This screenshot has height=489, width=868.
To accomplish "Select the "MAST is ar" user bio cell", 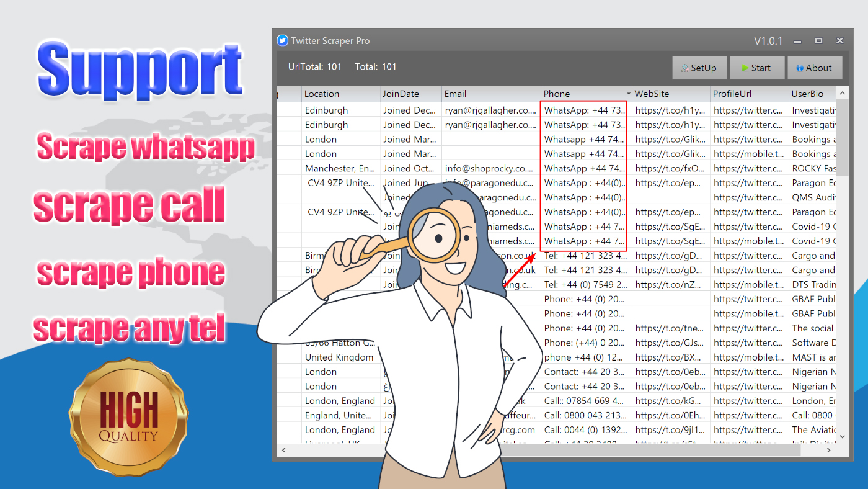I will (812, 357).
